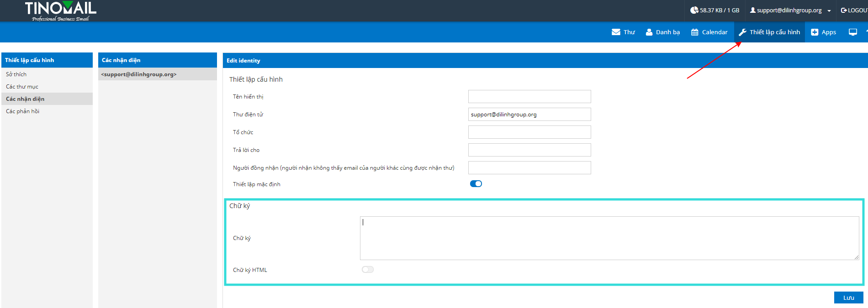
Task: Click the user account person icon
Action: tap(753, 10)
